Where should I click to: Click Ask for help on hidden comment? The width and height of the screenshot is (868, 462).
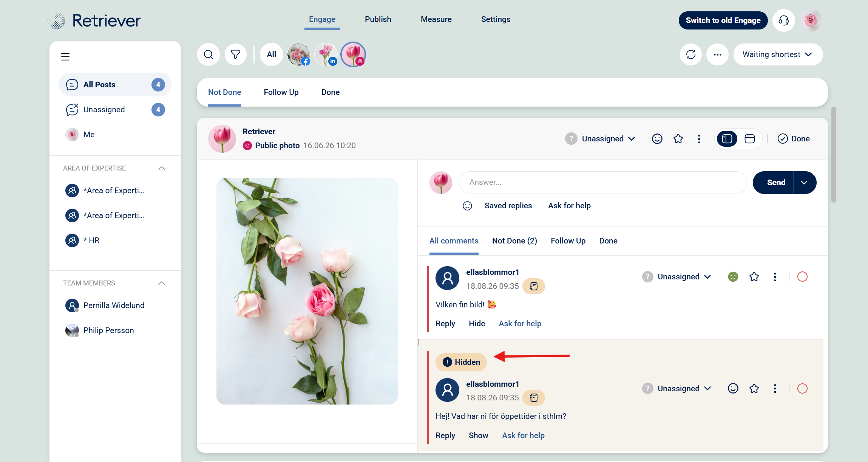pos(524,436)
